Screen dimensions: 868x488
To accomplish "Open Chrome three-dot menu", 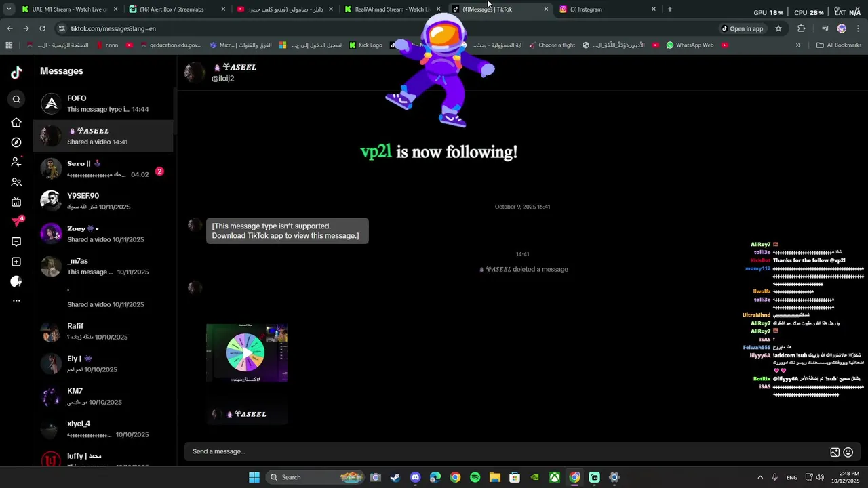I will tap(859, 28).
